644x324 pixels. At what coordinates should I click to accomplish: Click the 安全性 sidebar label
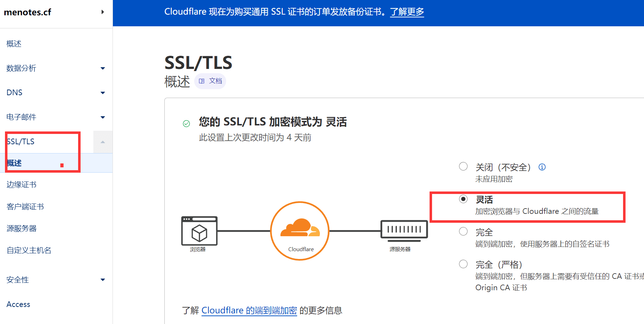pyautogui.click(x=18, y=280)
